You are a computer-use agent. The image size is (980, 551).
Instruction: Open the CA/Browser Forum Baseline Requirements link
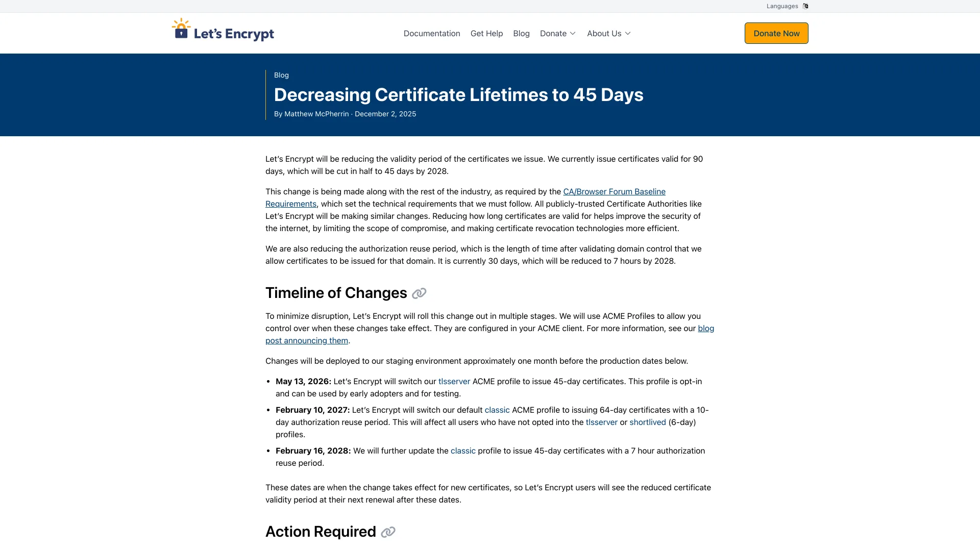614,192
